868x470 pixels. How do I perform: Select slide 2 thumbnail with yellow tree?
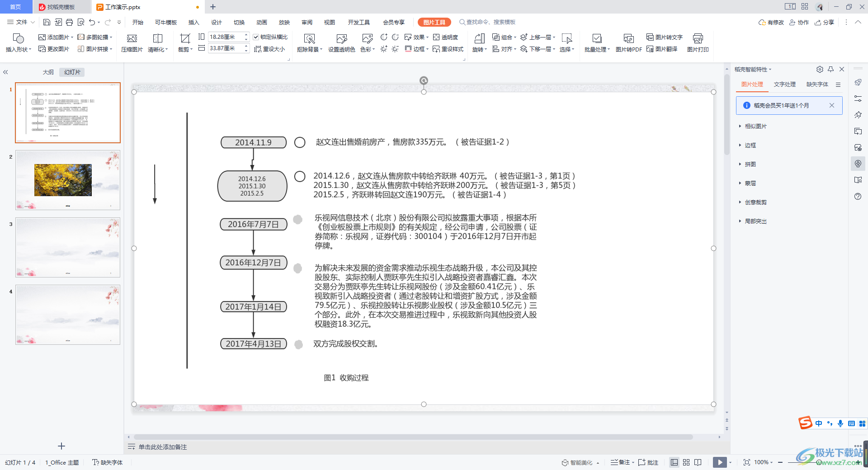pos(68,180)
